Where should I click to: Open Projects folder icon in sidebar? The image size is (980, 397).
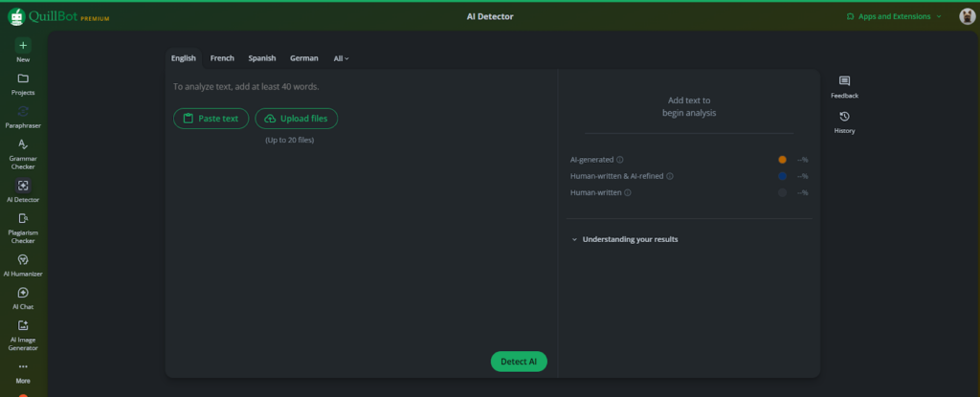(23, 78)
